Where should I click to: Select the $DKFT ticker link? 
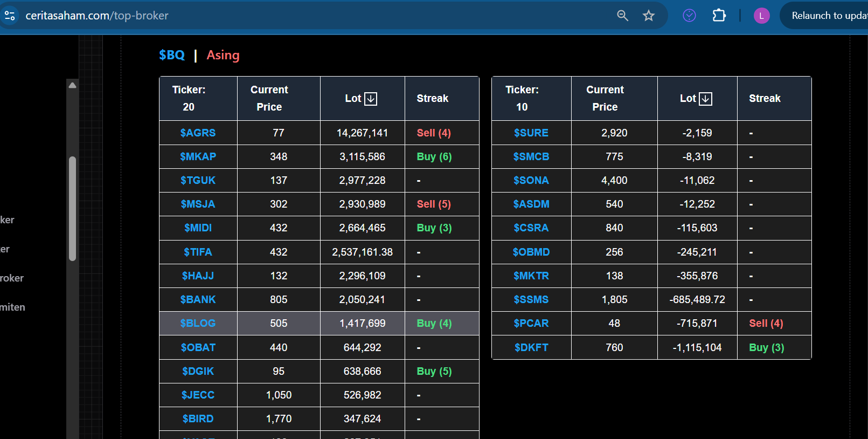click(x=531, y=347)
